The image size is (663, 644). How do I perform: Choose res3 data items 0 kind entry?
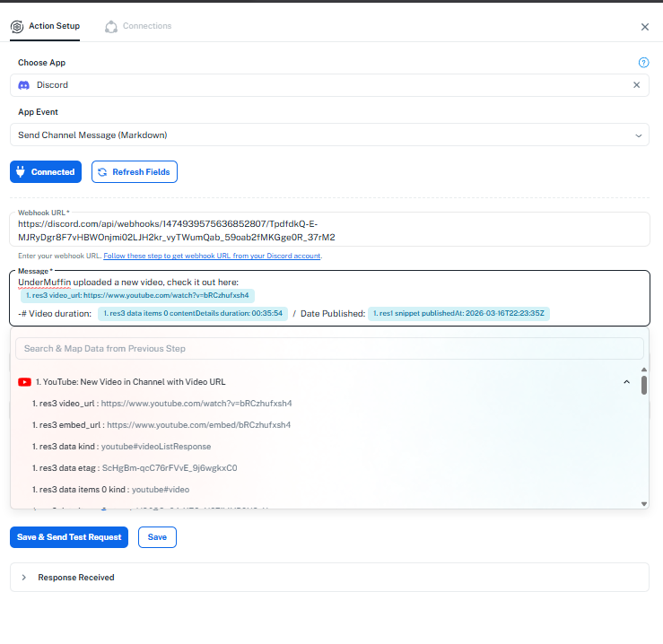(110, 490)
